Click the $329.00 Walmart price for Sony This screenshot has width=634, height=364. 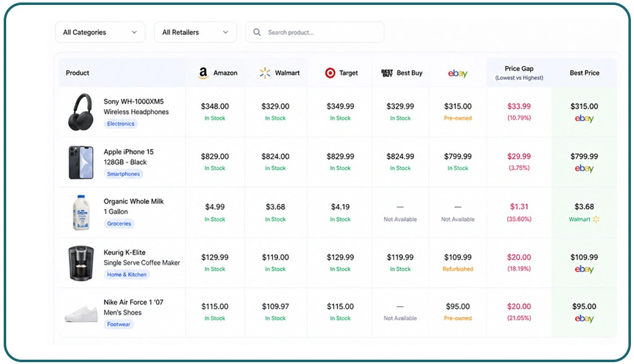pos(276,106)
